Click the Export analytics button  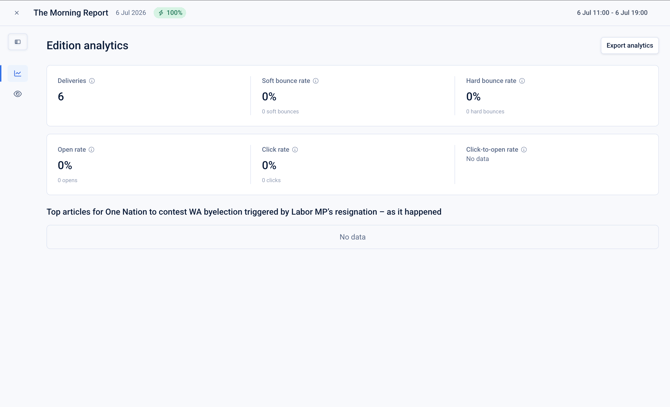[629, 46]
